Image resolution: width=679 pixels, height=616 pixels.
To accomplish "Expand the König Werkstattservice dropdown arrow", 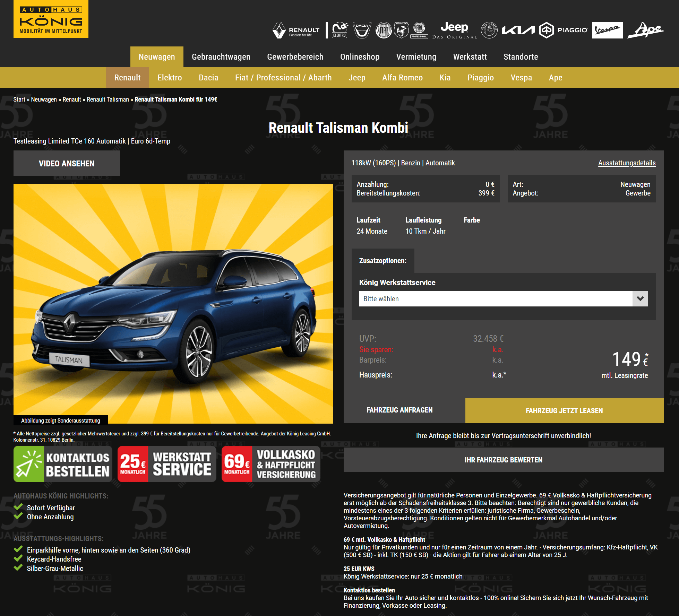I will pyautogui.click(x=640, y=298).
